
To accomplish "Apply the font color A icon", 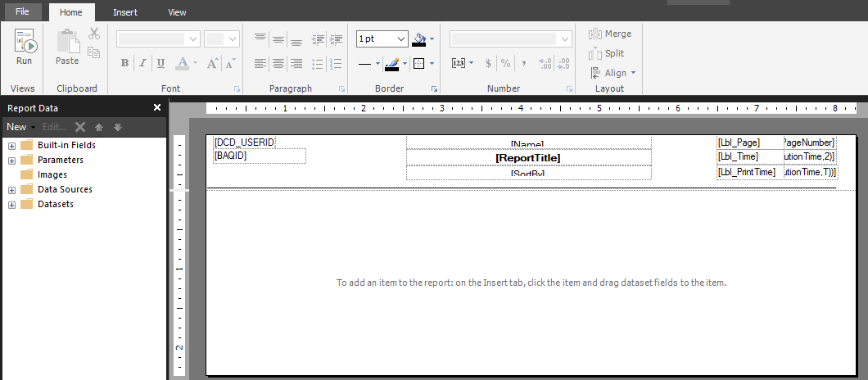I will pyautogui.click(x=182, y=63).
